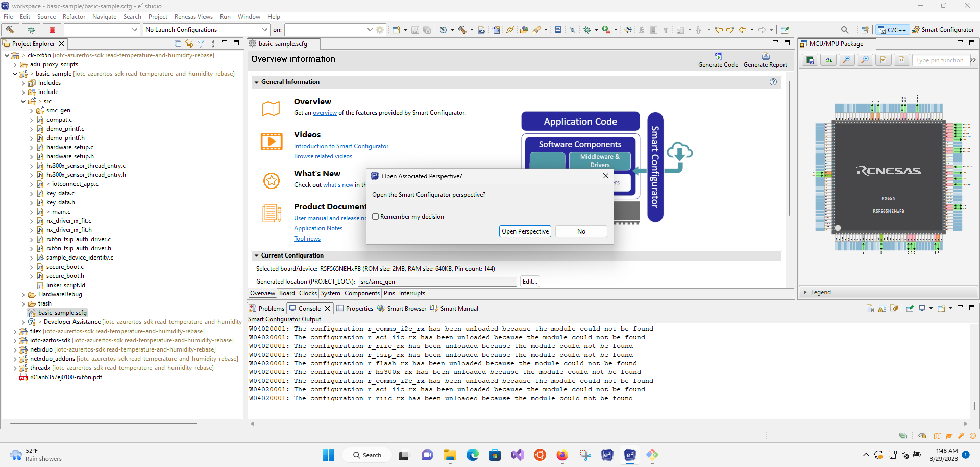Click the zoom out magnifier in MCU/MPU Package
Viewport: 980px width, 467px height.
847,60
